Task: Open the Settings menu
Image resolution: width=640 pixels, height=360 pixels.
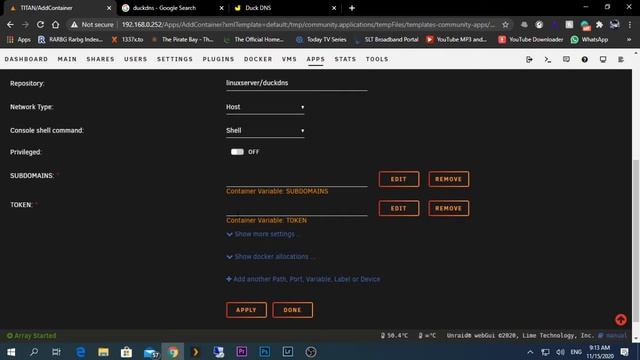Action: (x=175, y=59)
